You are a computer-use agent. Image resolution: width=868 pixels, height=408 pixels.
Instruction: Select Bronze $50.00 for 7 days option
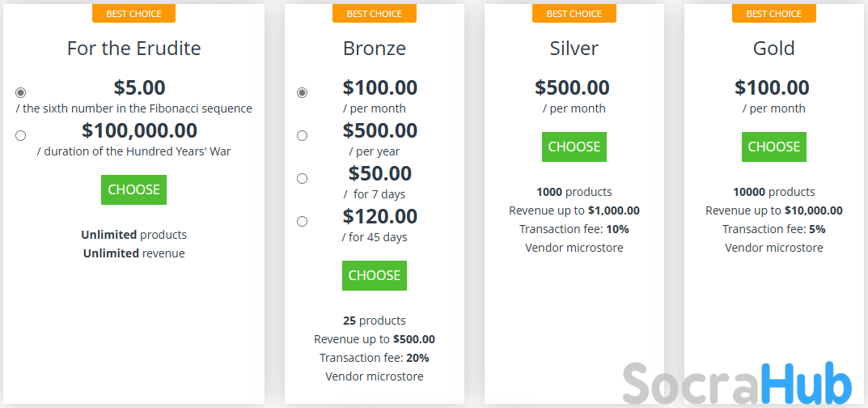coord(302,179)
